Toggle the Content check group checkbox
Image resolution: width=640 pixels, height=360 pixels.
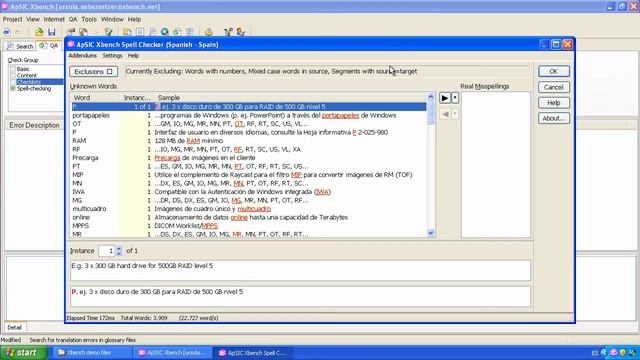coord(13,76)
